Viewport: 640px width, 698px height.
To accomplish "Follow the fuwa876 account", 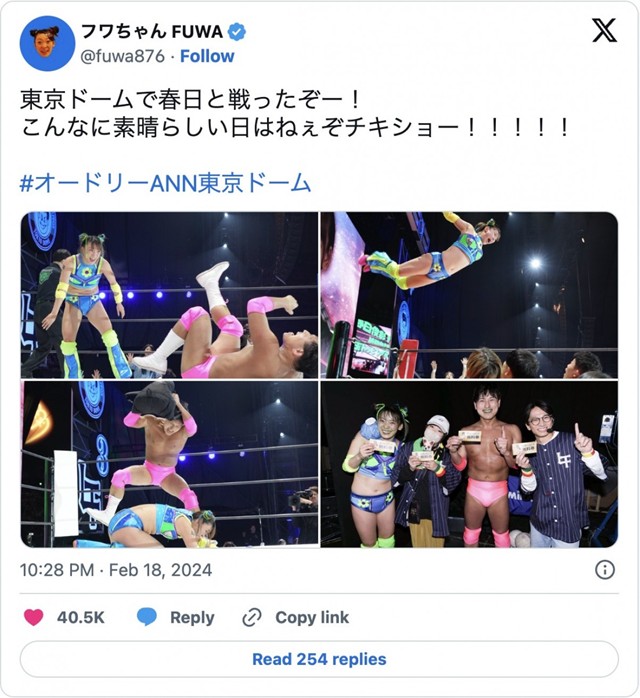I will pos(207,57).
